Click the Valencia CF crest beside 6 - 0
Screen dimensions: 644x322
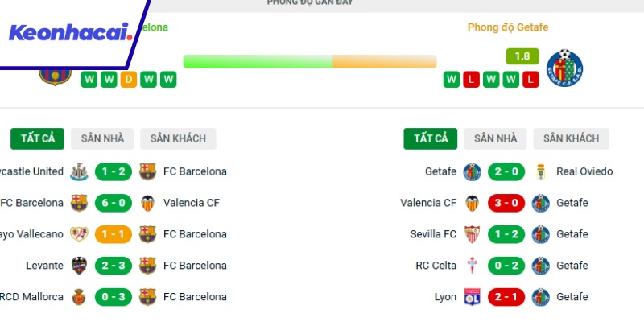(x=147, y=203)
